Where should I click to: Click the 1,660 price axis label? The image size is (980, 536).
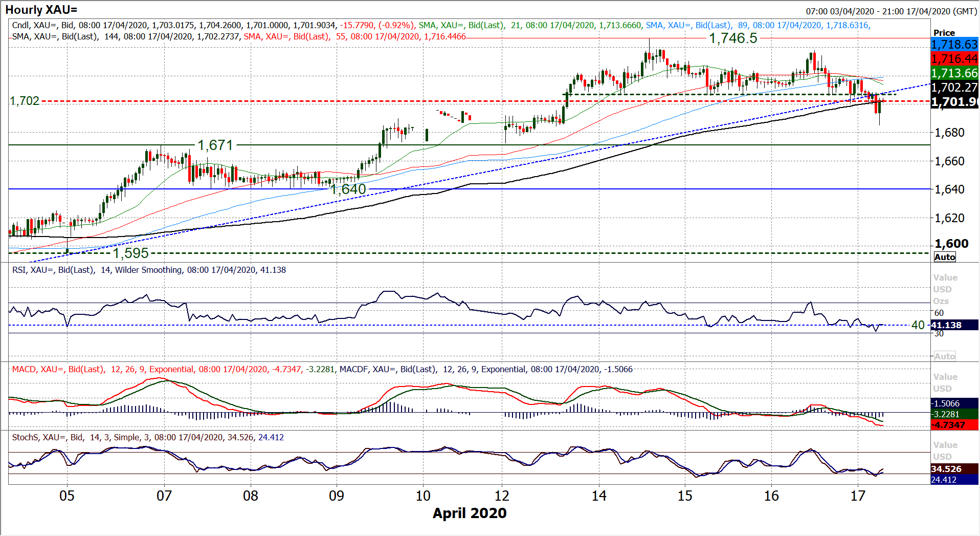tap(950, 161)
